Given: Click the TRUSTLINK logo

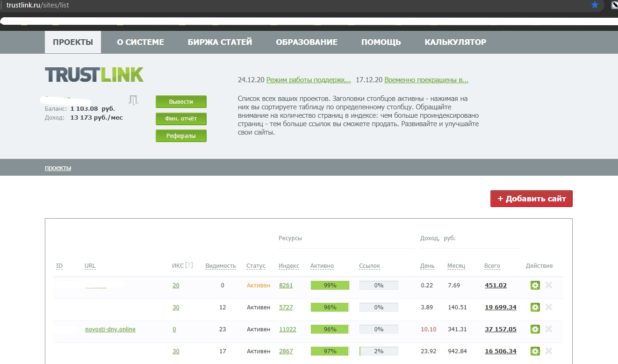Looking at the screenshot, I should click(94, 75).
